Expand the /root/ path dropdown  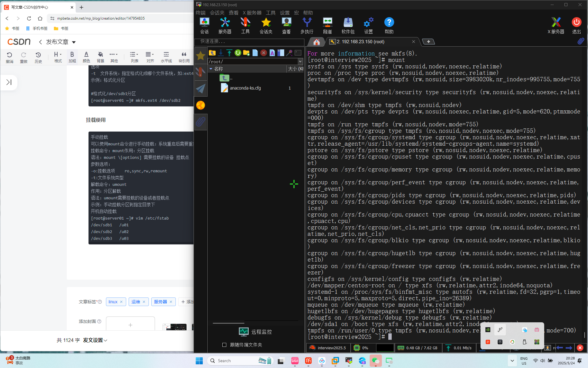click(300, 61)
